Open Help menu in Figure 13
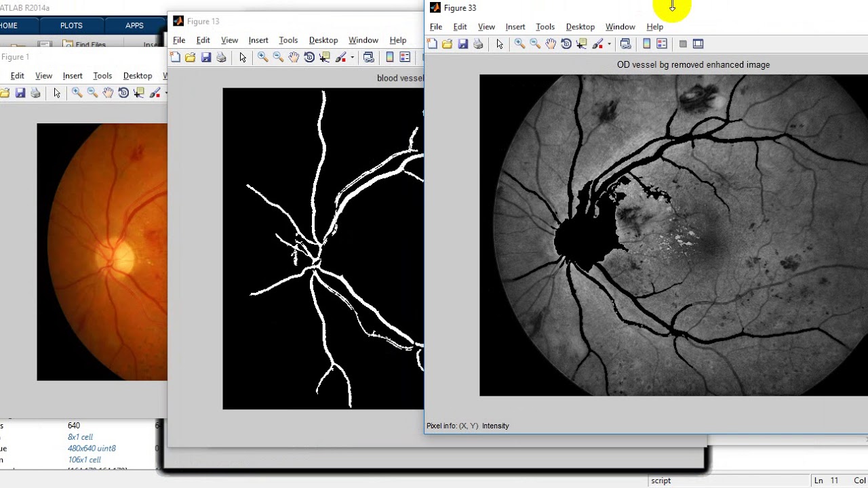Image resolution: width=868 pixels, height=488 pixels. pos(398,41)
